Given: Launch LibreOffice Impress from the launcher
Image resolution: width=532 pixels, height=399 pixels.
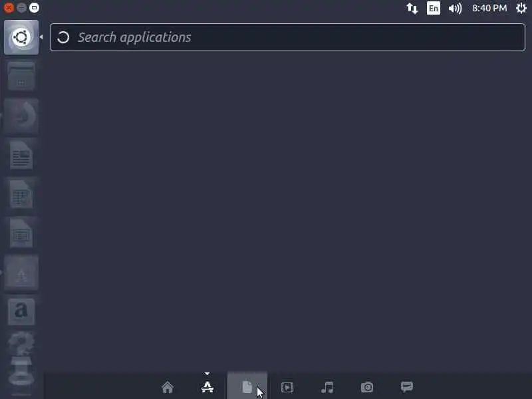Looking at the screenshot, I should [x=21, y=233].
